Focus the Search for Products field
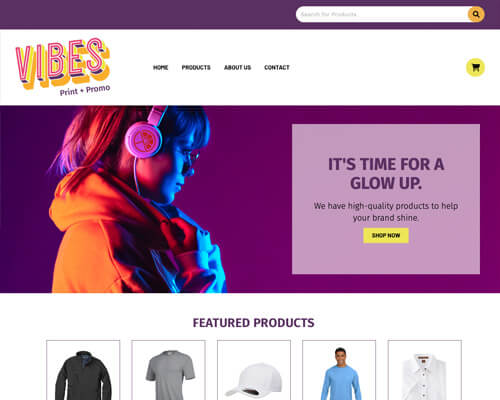500x400 pixels. tap(382, 14)
